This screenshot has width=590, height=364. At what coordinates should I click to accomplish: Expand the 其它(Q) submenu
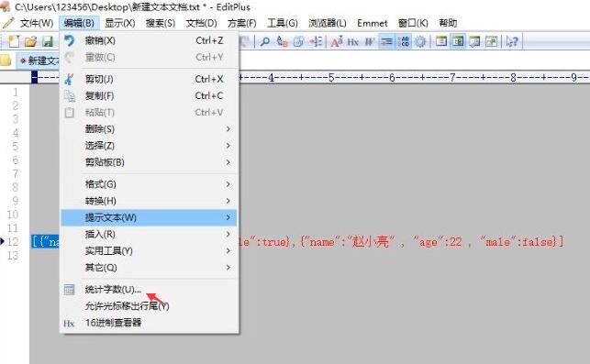[150, 268]
